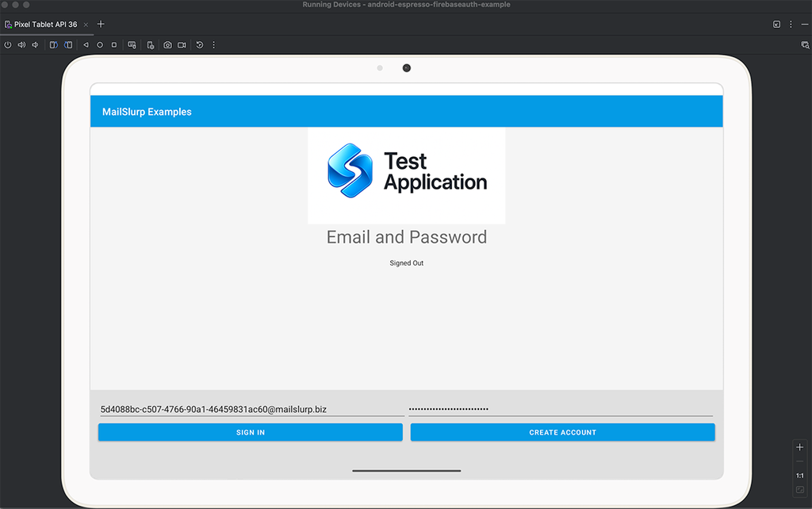Lower emulator volume with volume down icon
The width and height of the screenshot is (812, 509).
tap(35, 45)
